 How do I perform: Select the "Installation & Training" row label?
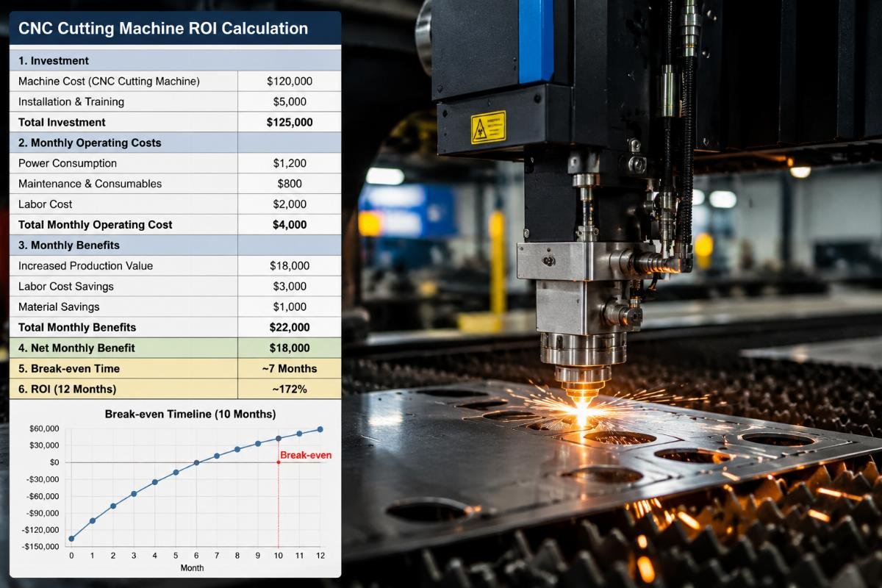[71, 101]
